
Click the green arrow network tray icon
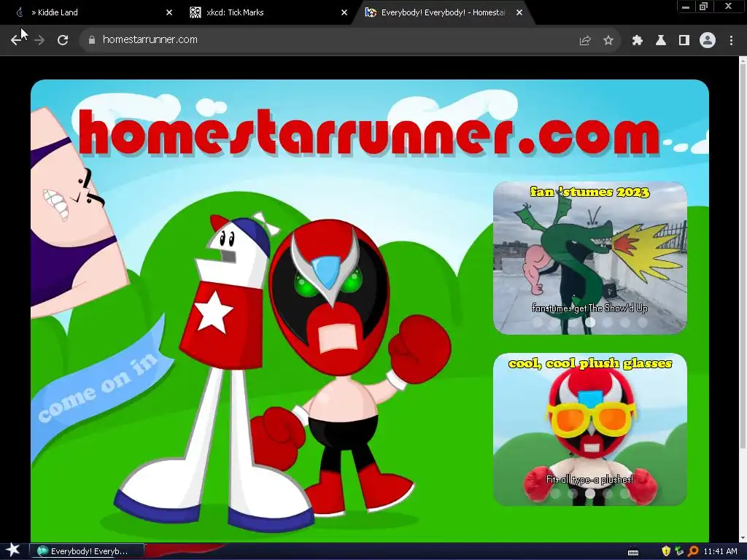click(x=679, y=551)
